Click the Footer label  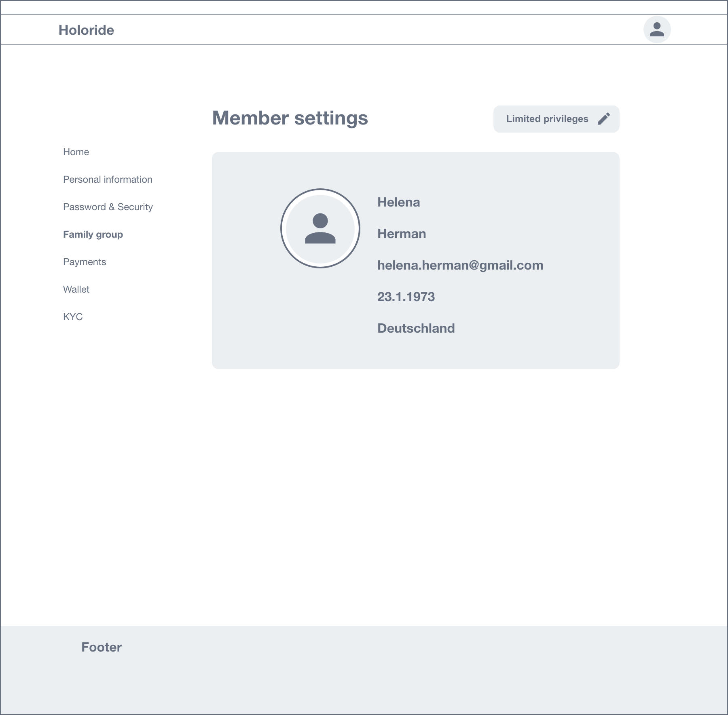click(x=102, y=647)
